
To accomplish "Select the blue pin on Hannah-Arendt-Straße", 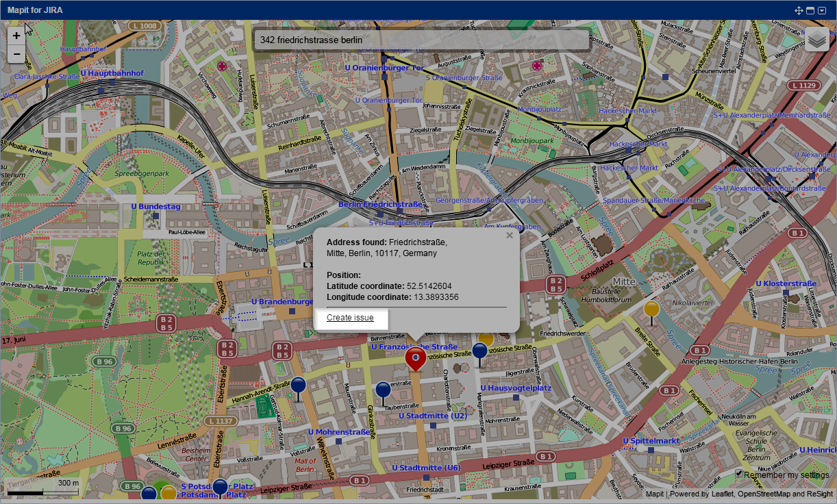I will [x=297, y=386].
